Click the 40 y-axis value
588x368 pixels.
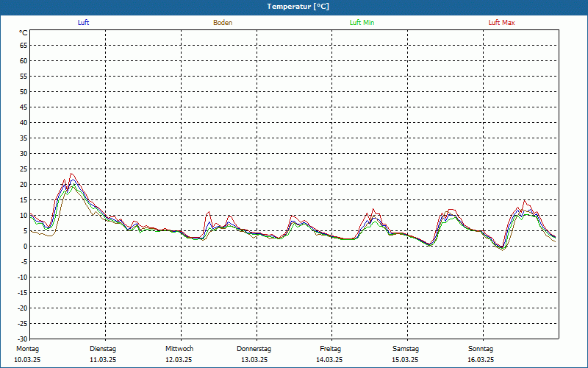(x=24, y=123)
